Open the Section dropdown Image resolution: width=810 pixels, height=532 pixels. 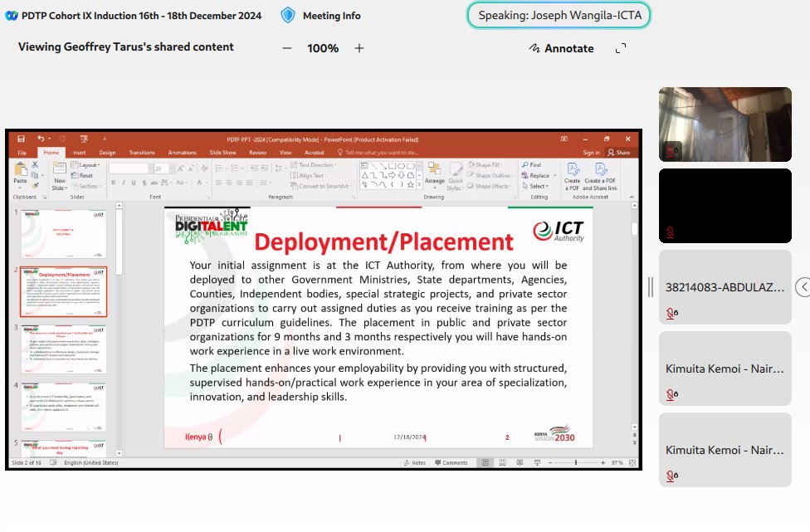(x=86, y=186)
